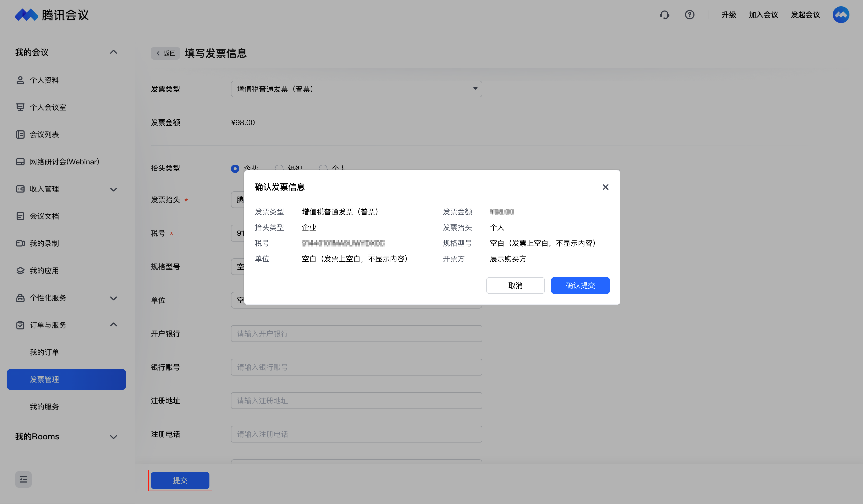Click the ¥98.00 invoice amount
The height and width of the screenshot is (504, 863).
[x=243, y=122]
